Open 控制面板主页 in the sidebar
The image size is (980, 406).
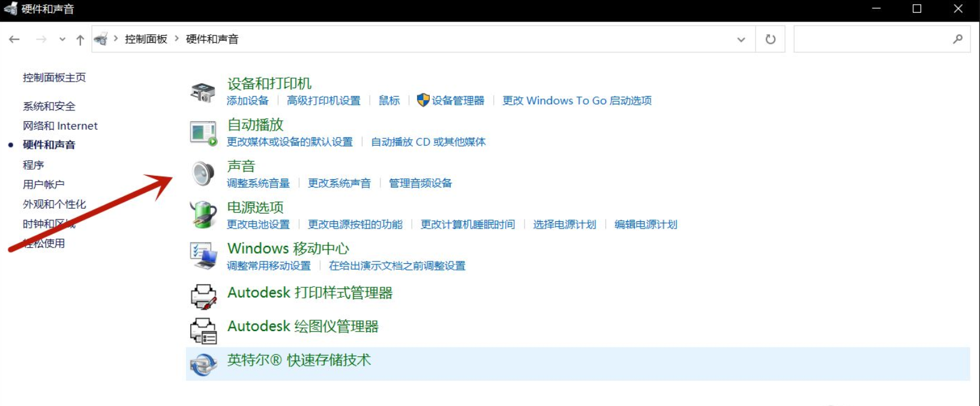[54, 77]
